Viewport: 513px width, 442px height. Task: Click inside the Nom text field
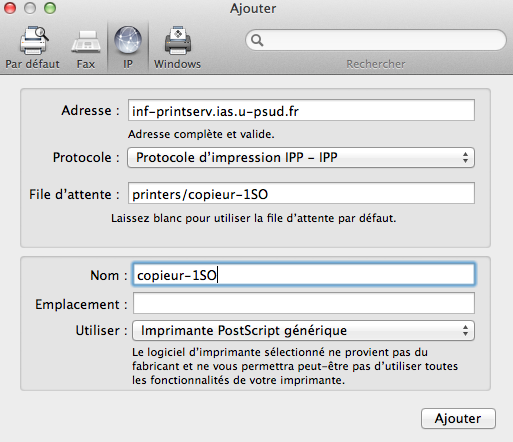click(304, 275)
